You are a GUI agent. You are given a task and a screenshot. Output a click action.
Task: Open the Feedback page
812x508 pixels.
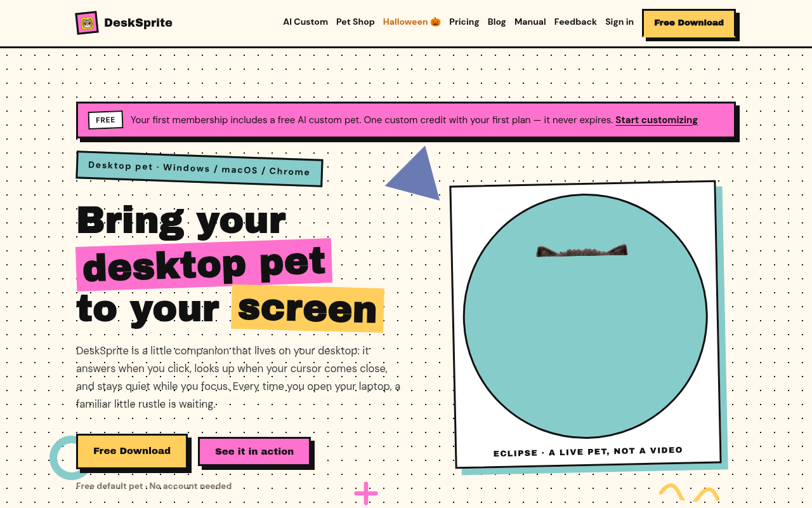575,22
